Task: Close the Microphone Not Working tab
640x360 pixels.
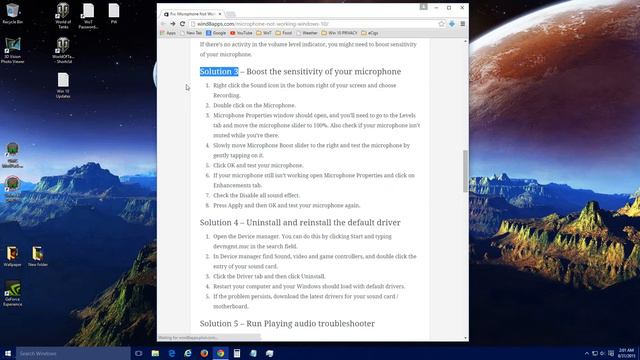Action: 220,14
